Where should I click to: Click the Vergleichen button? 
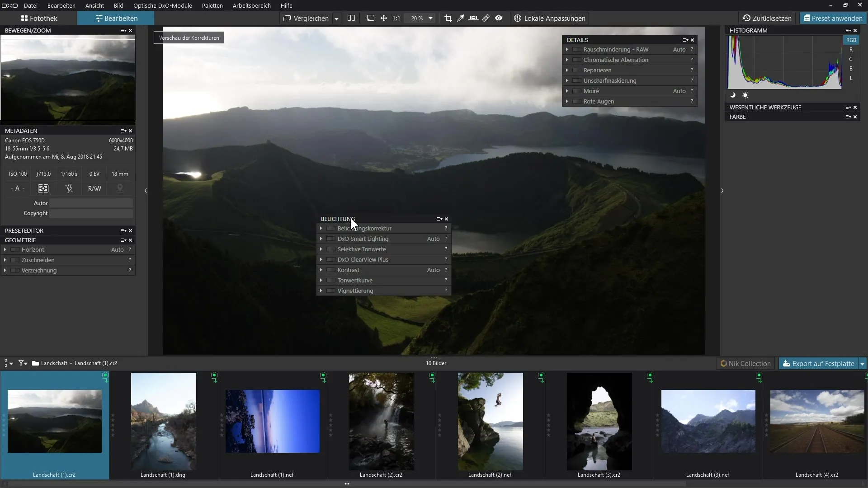(306, 18)
